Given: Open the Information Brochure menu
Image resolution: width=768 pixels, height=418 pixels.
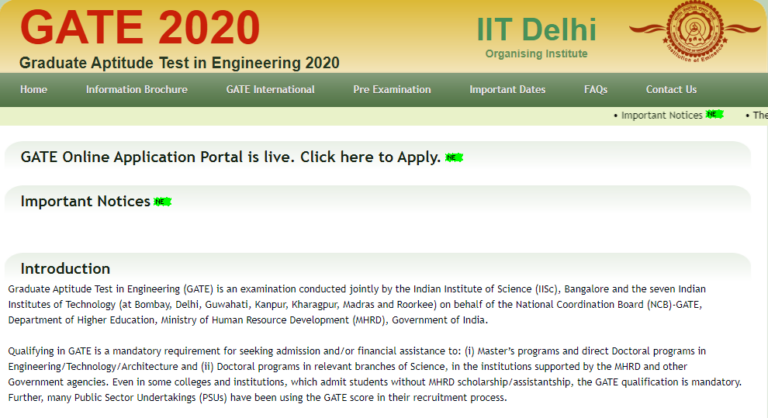Looking at the screenshot, I should coord(136,90).
